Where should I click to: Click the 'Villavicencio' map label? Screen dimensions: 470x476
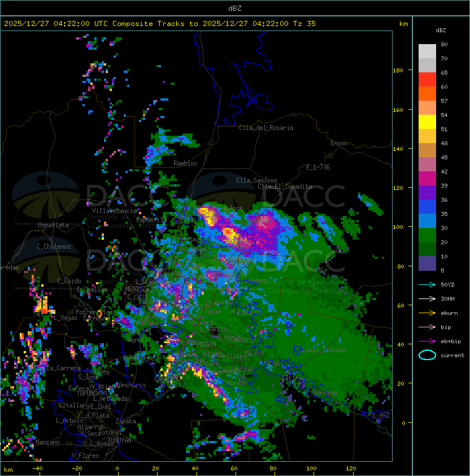click(114, 211)
